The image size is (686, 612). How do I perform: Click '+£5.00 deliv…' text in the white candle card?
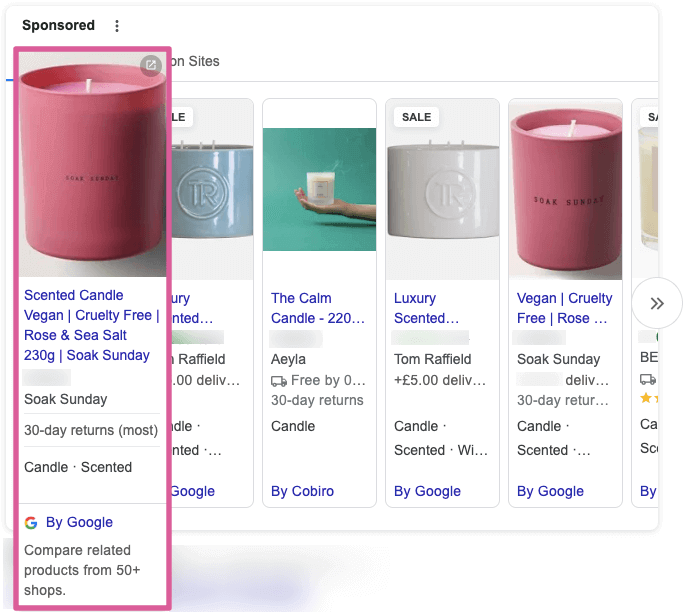point(440,380)
